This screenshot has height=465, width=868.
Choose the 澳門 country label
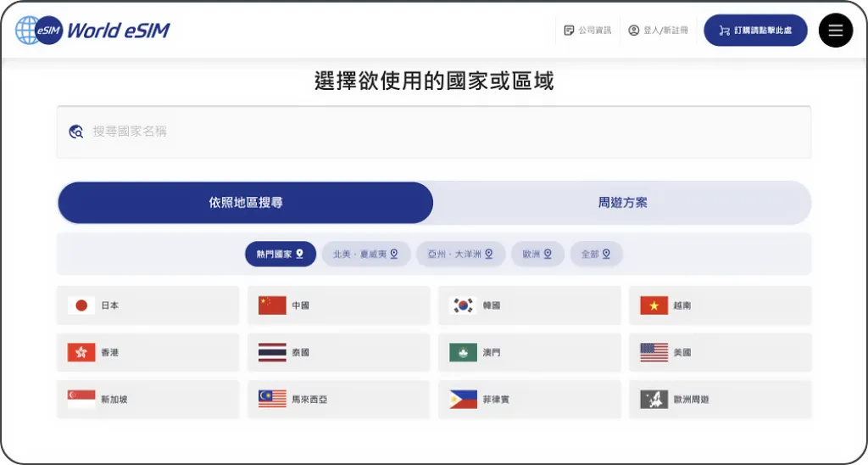492,352
